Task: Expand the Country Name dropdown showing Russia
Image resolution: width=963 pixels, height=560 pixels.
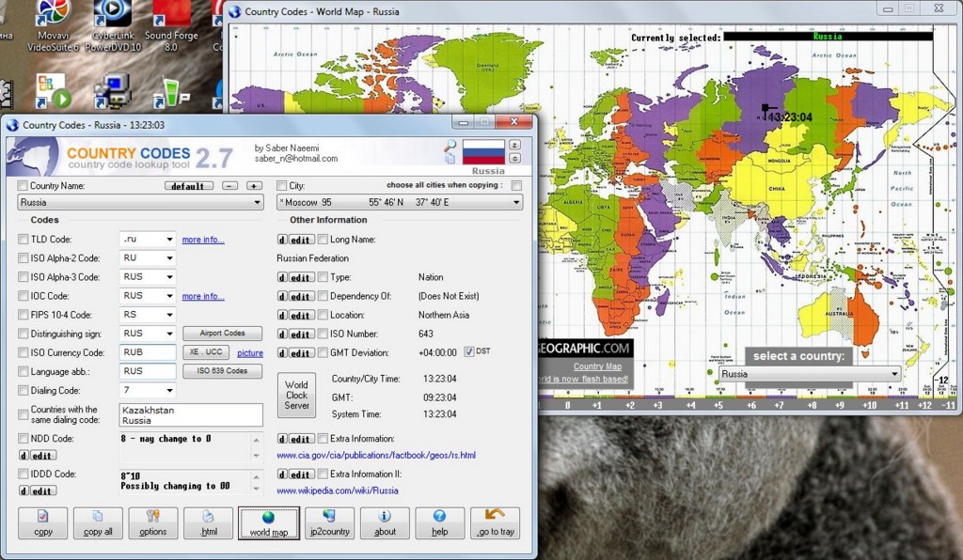Action: tap(257, 202)
